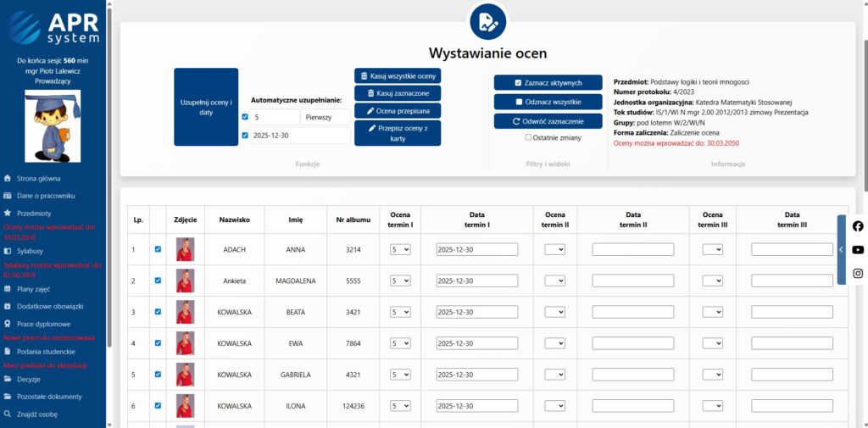Click the page vertical scrollbar
This screenshot has width=868, height=428.
[864, 102]
